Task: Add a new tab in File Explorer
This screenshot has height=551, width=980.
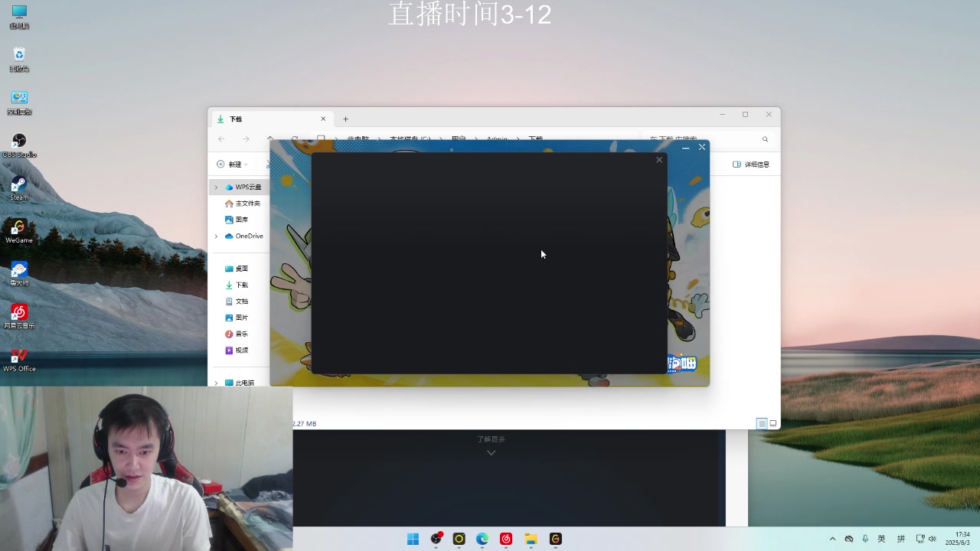Action: pyautogui.click(x=345, y=119)
